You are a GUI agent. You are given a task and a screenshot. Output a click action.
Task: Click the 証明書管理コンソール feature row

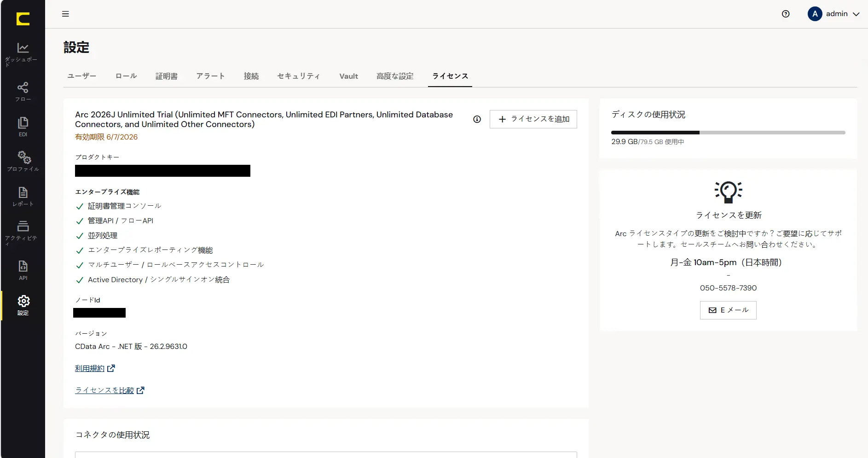[x=119, y=206]
